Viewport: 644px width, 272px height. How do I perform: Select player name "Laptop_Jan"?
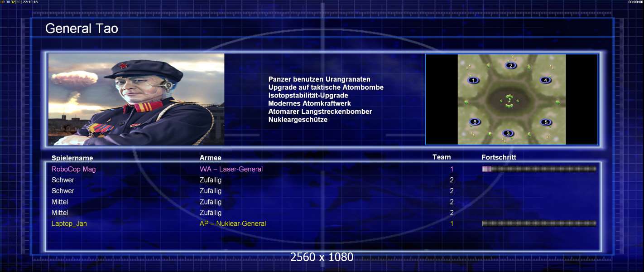[x=69, y=223]
